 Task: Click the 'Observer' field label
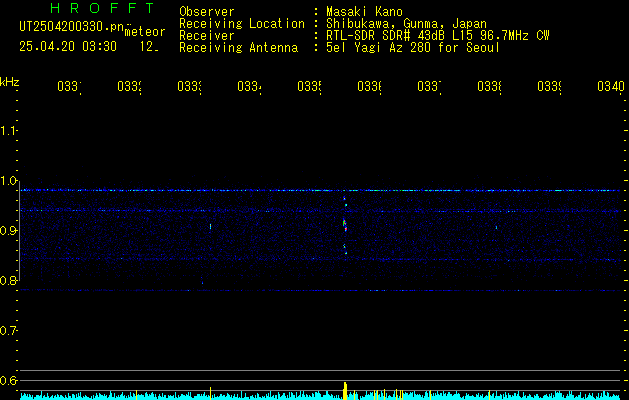pyautogui.click(x=207, y=12)
